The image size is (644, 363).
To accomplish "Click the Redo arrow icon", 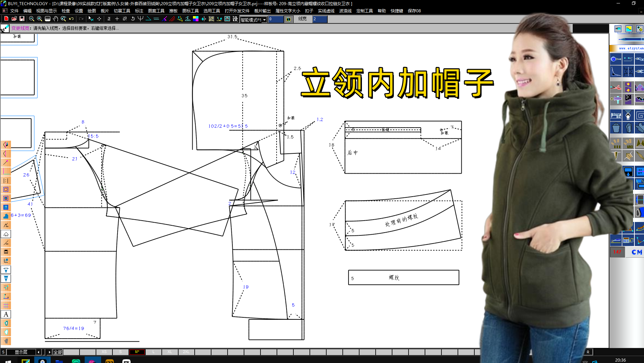I will click(81, 19).
